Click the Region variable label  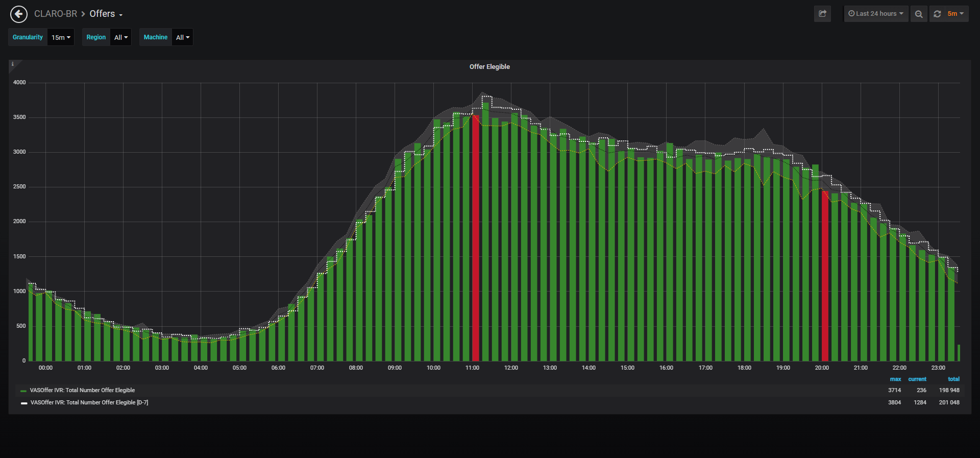coord(96,37)
